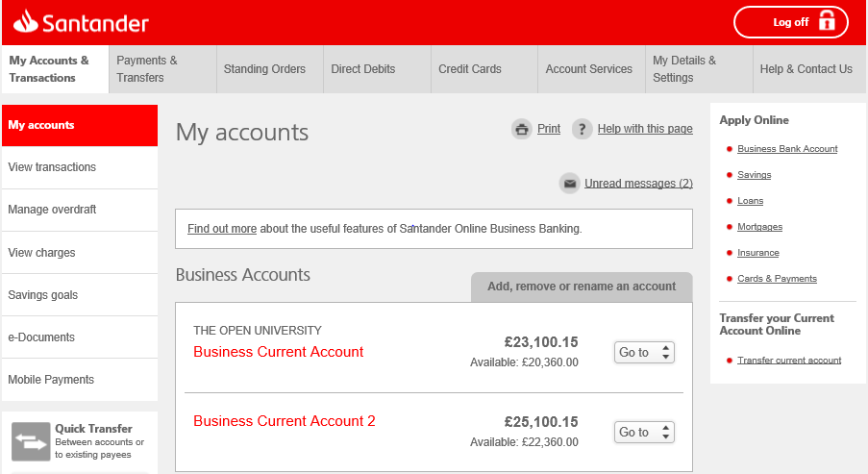Viewport: 868px width, 474px height.
Task: Open My Accounts & Transactions tab
Action: pos(56,69)
